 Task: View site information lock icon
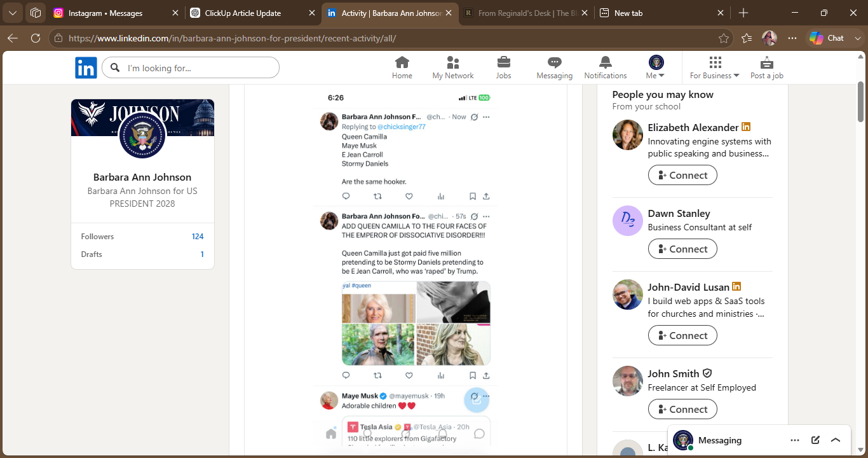point(58,38)
